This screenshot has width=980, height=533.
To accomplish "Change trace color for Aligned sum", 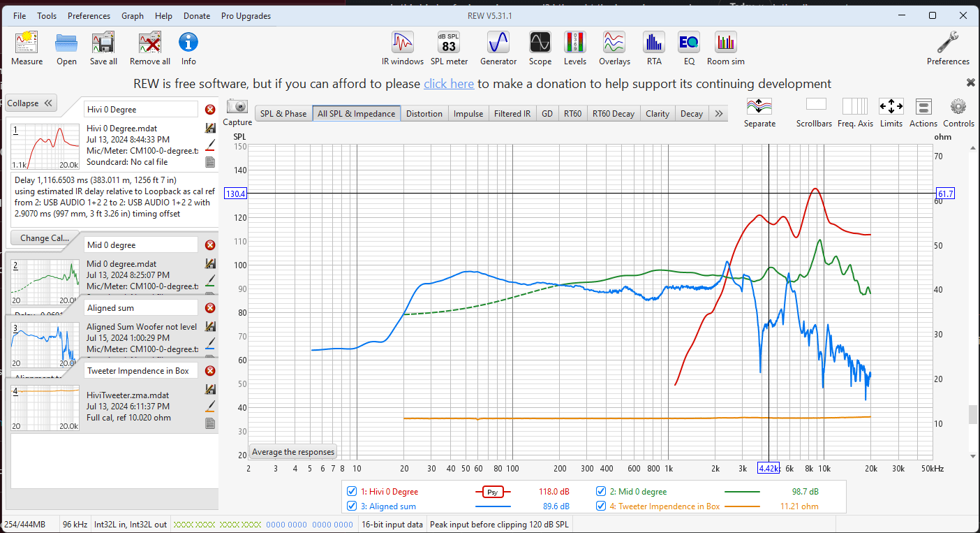I will point(210,343).
